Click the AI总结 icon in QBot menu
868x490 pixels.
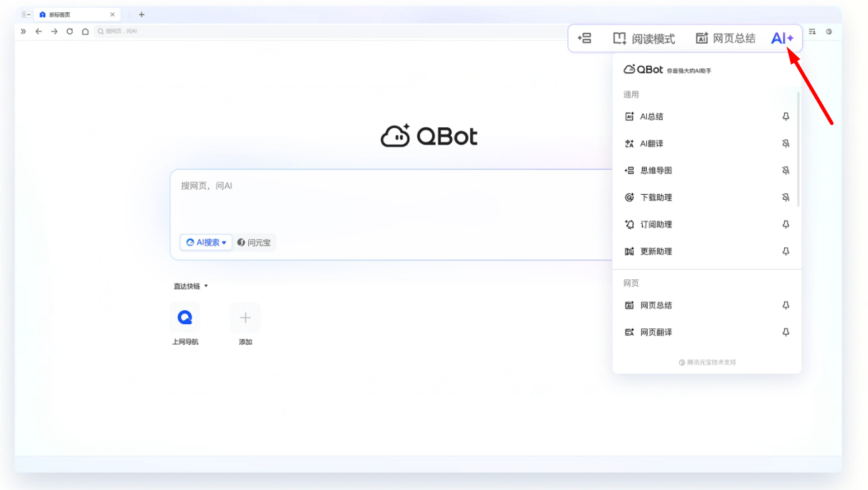point(630,116)
